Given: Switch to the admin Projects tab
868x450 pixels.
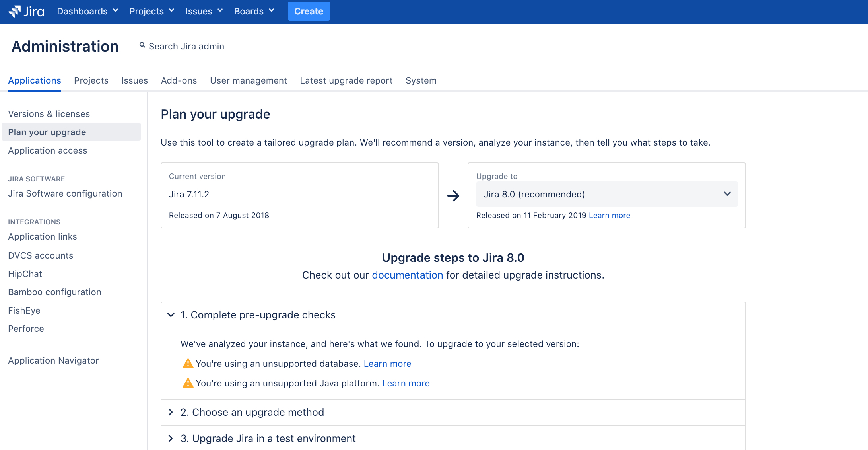Looking at the screenshot, I should click(x=91, y=81).
